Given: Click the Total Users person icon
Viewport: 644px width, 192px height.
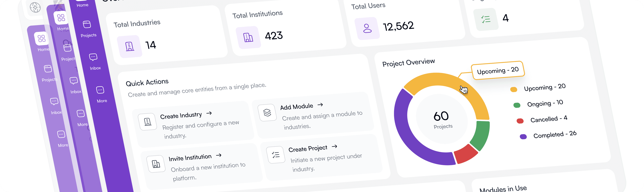Looking at the screenshot, I should 367,28.
